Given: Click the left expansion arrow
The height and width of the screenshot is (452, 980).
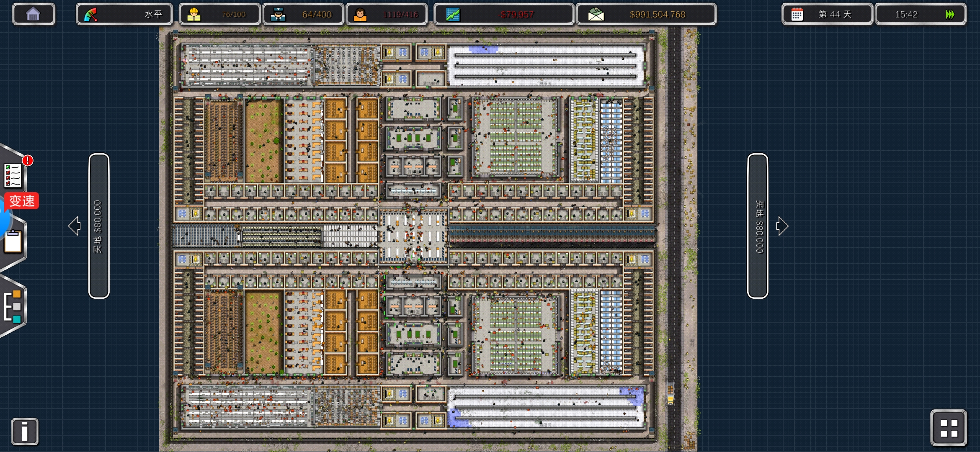Looking at the screenshot, I should [75, 226].
